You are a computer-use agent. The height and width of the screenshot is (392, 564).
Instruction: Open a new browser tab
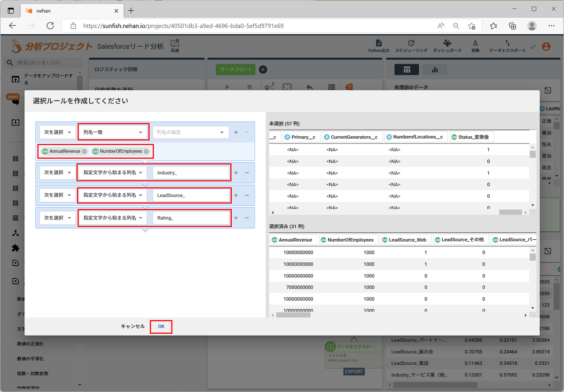pyautogui.click(x=131, y=10)
